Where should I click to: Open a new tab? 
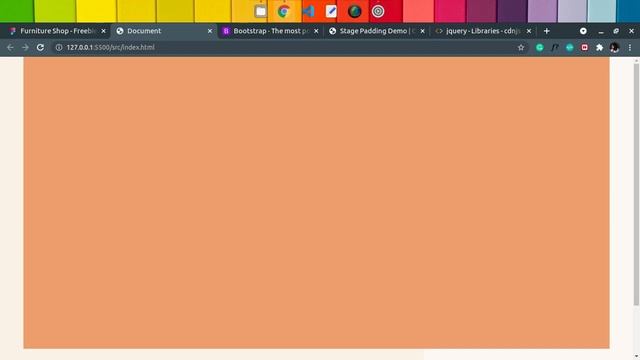coord(547,31)
